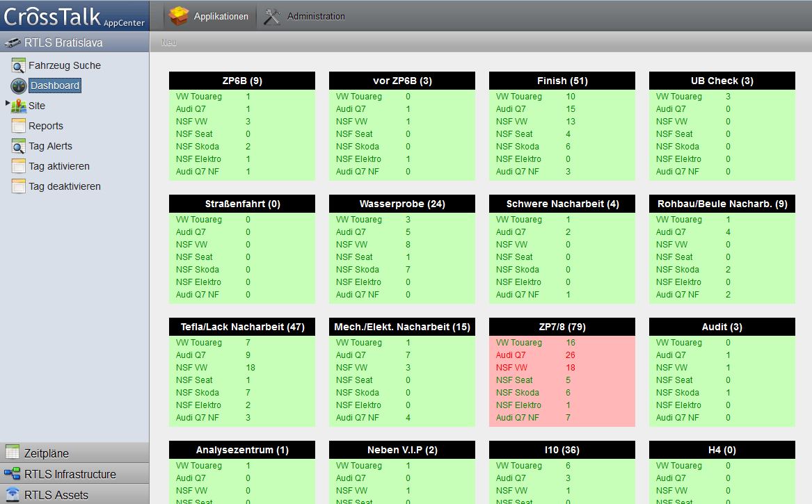Click Audi Q7 row in Mech./Elekt. Nacharbeit
Viewport: 812px width, 504px height.
pyautogui.click(x=402, y=355)
